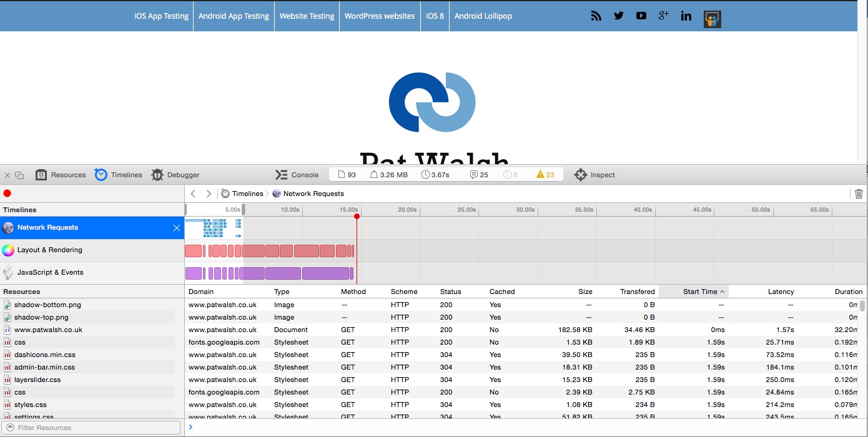This screenshot has height=437, width=868.
Task: Open the LinkedIn icon in the header
Action: pos(686,16)
